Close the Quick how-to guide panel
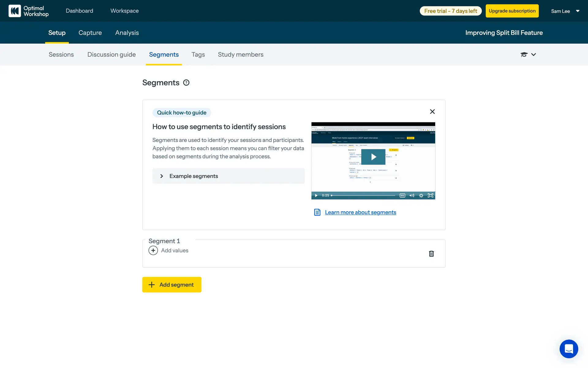588x368 pixels. (432, 112)
